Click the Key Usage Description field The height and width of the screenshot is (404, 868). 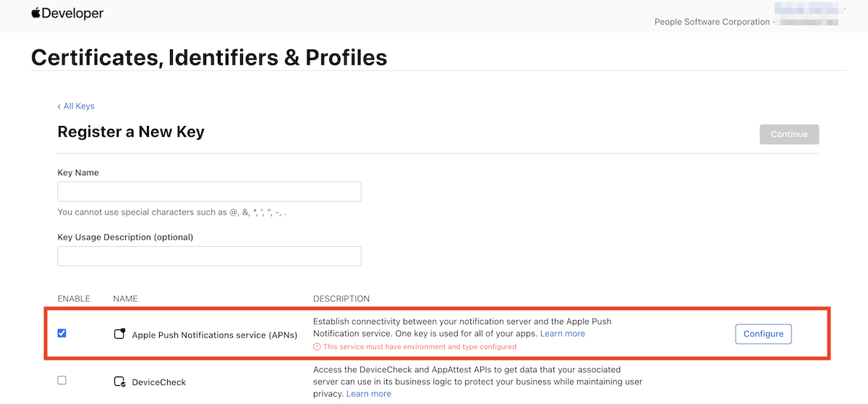(x=209, y=256)
